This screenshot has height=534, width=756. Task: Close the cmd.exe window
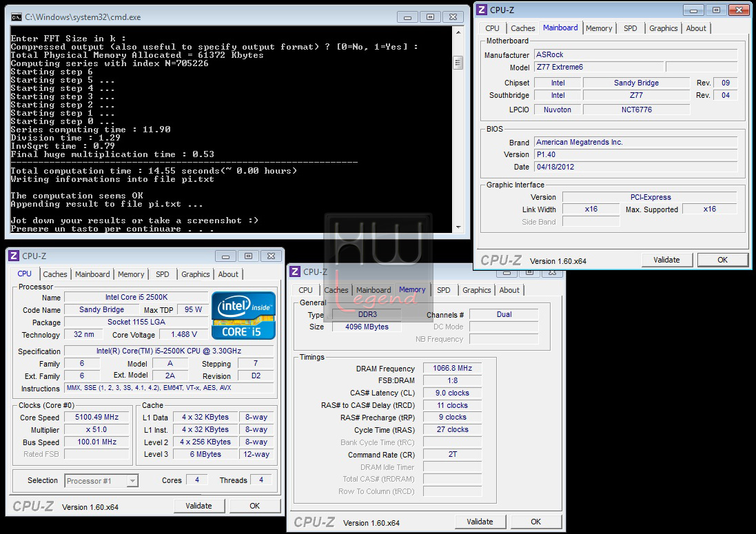[x=453, y=17]
